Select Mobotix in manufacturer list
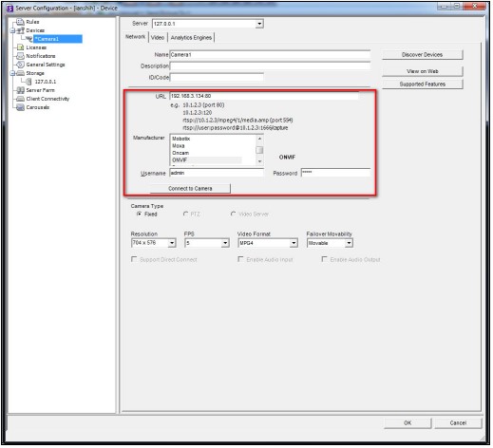This screenshot has height=448, width=493. [181, 139]
